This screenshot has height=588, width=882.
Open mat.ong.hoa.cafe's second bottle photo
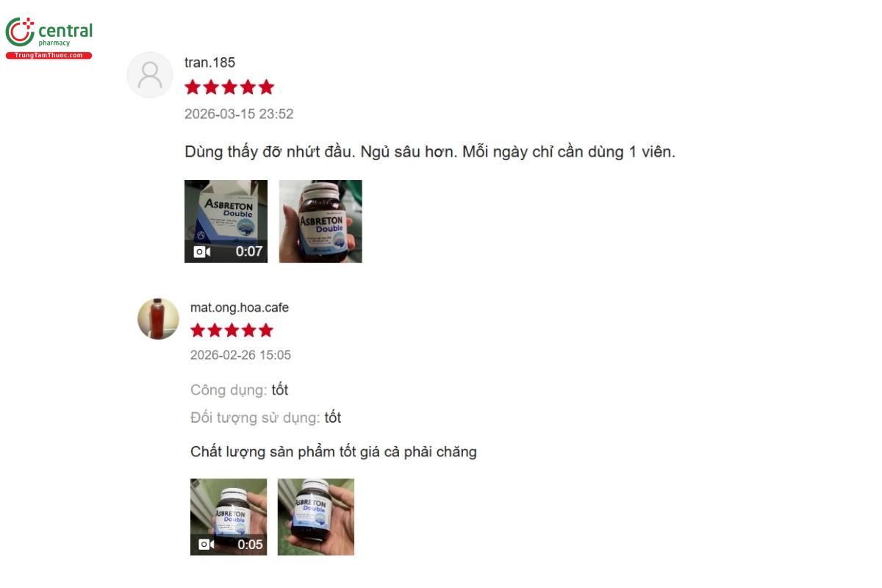click(x=316, y=517)
